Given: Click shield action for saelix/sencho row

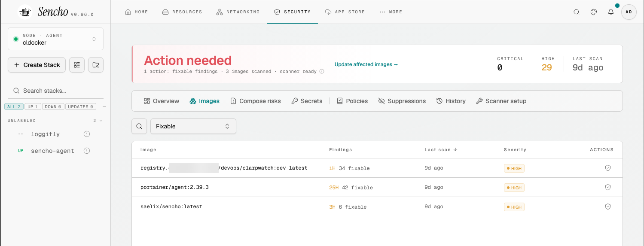Looking at the screenshot, I should pyautogui.click(x=607, y=207).
